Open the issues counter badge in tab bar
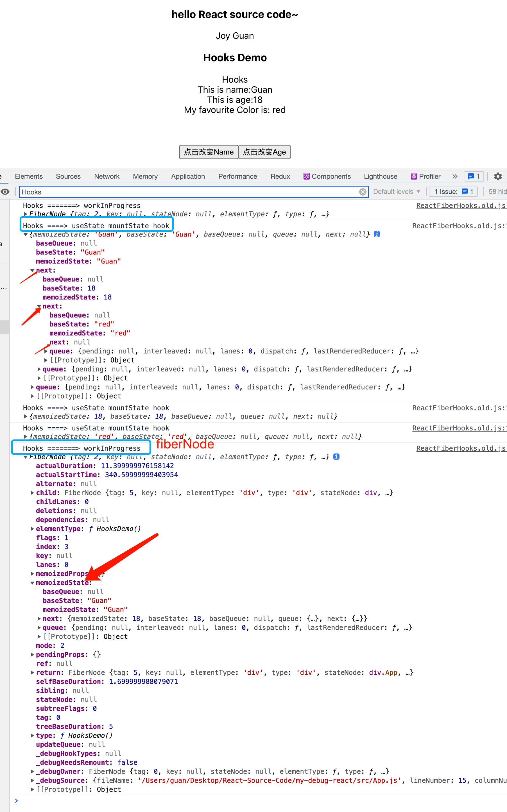The height and width of the screenshot is (812, 507). pyautogui.click(x=474, y=176)
